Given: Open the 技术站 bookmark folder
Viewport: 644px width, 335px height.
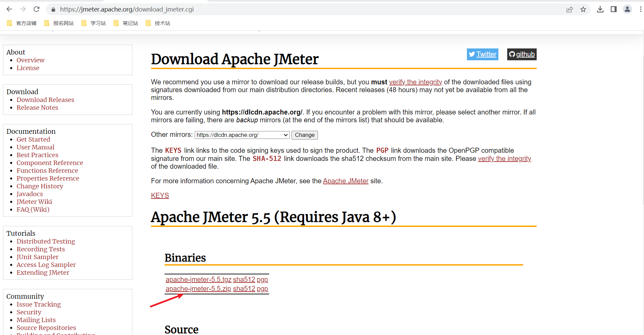Looking at the screenshot, I should 158,23.
